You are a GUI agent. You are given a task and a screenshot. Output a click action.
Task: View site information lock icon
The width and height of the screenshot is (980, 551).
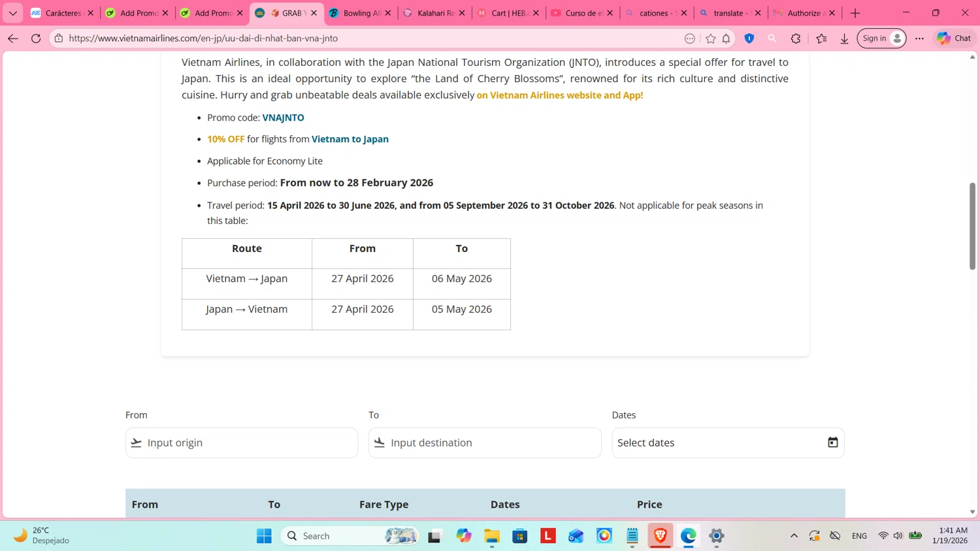[x=59, y=39]
